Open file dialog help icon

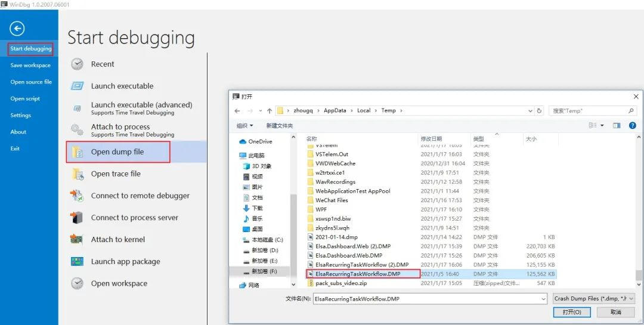coord(633,125)
